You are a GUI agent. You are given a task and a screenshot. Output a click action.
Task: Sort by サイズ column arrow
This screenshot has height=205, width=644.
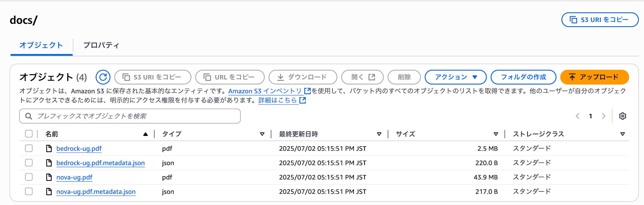[496, 134]
